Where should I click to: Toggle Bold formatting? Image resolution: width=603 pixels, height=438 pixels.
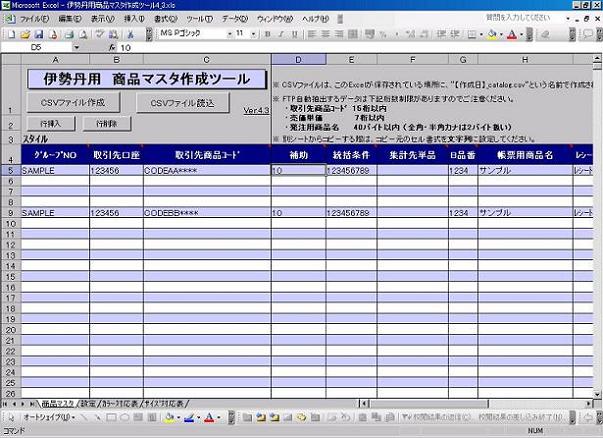point(268,34)
